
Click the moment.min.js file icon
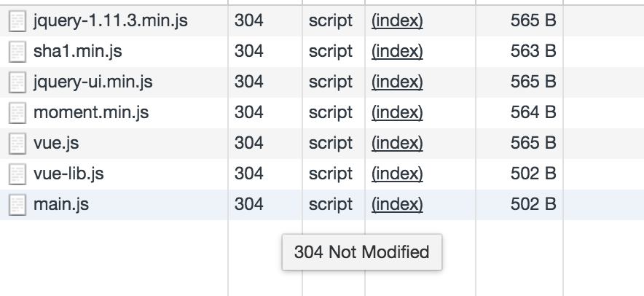pyautogui.click(x=17, y=113)
